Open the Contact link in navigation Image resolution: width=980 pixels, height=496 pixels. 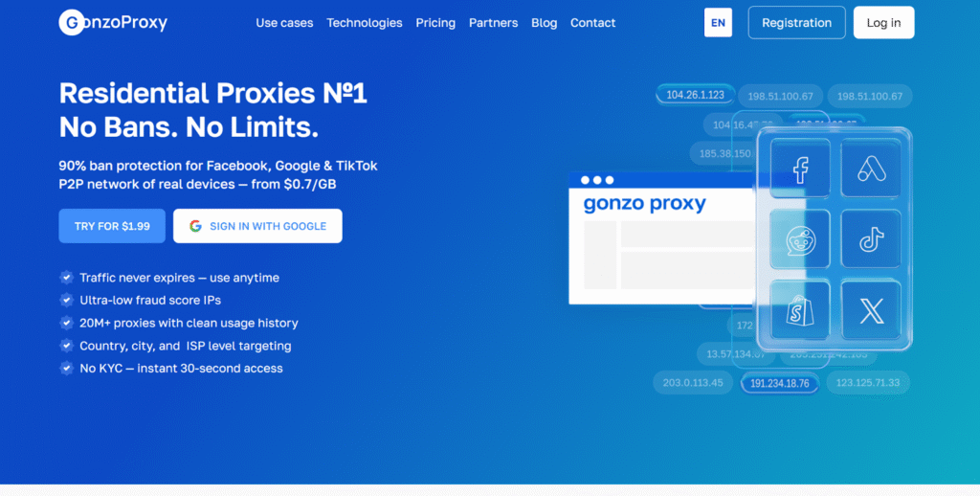pos(593,23)
